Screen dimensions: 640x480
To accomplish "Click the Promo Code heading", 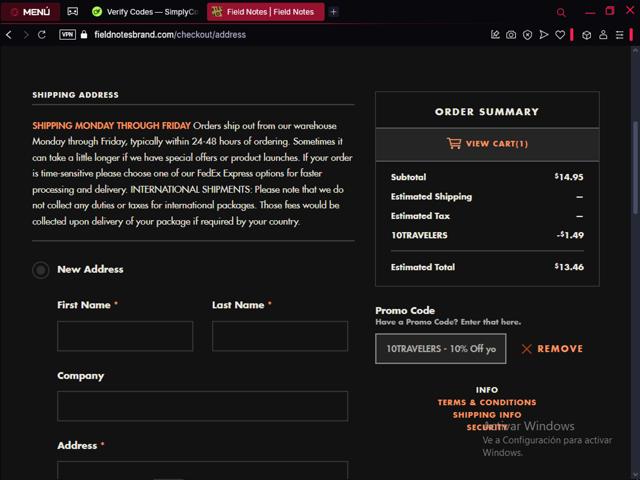I will [405, 311].
